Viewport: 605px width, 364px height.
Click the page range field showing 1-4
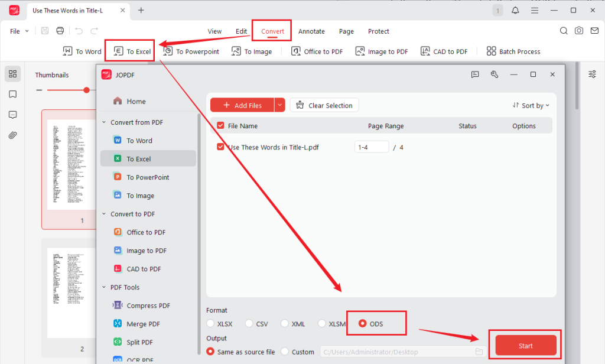pos(372,147)
